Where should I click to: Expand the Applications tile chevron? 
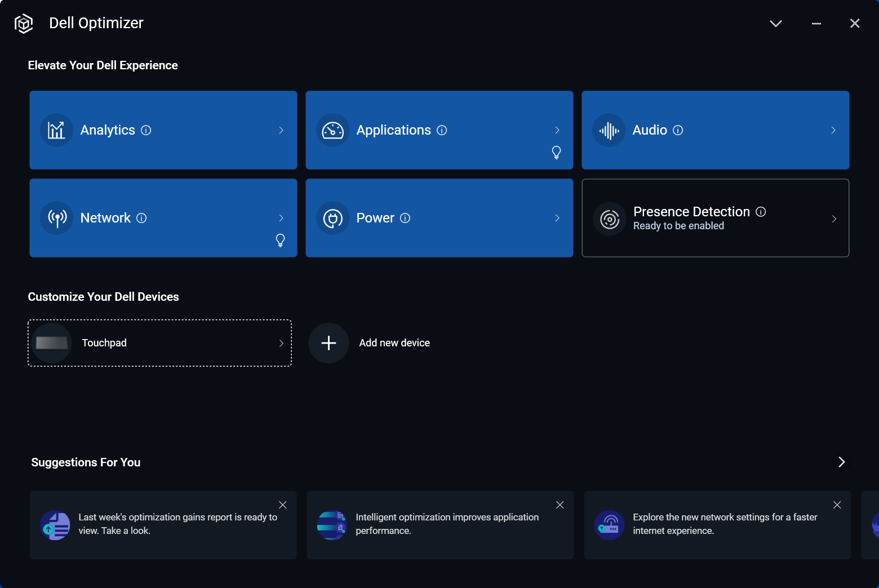(x=557, y=130)
